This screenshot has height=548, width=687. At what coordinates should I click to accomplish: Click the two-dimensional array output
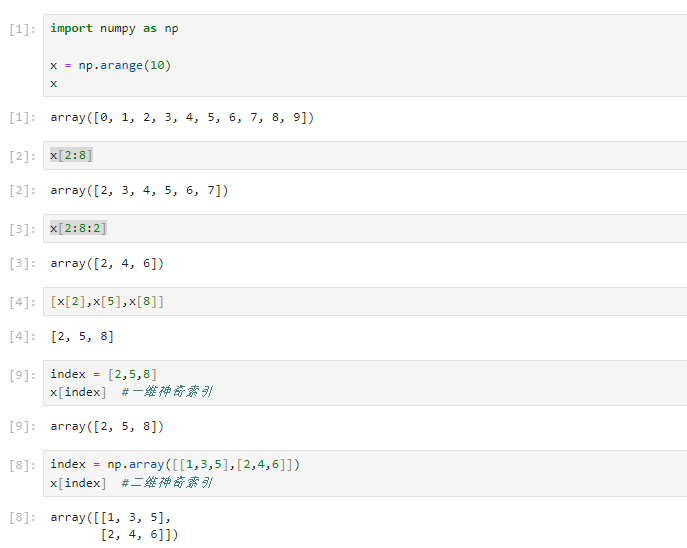[114, 526]
